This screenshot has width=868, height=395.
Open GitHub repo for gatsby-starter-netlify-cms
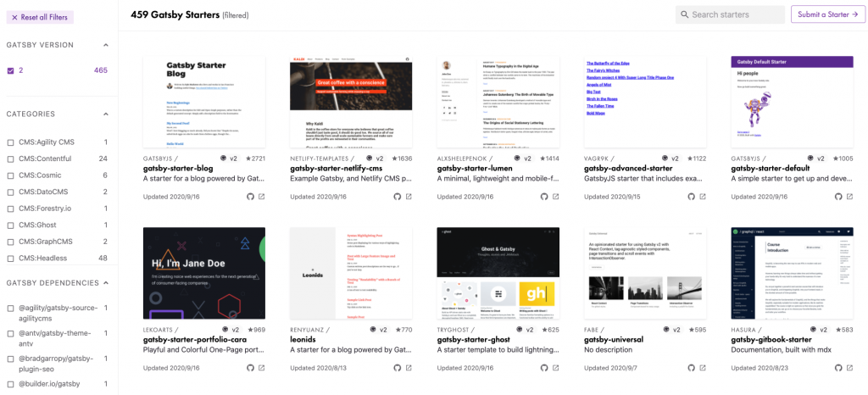coord(397,197)
